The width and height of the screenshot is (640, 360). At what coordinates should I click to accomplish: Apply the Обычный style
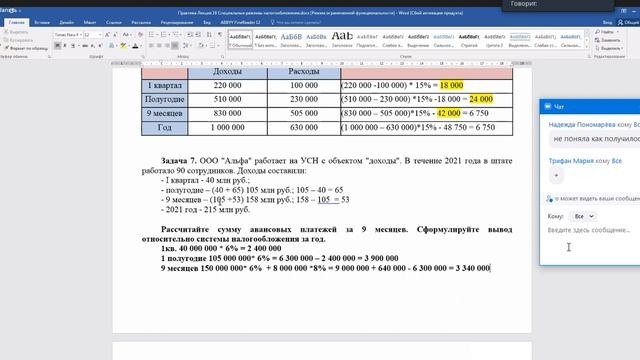[240, 40]
